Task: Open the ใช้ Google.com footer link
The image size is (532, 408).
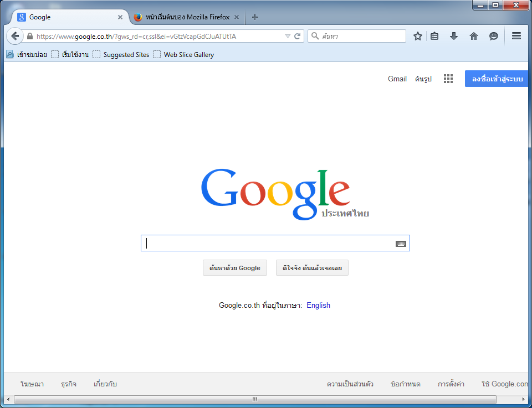Action: pos(505,384)
